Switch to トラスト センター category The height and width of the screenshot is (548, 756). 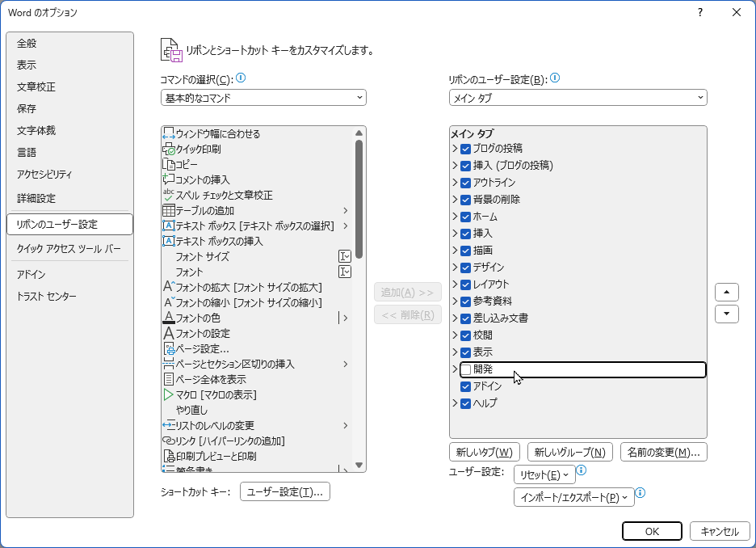pos(70,296)
